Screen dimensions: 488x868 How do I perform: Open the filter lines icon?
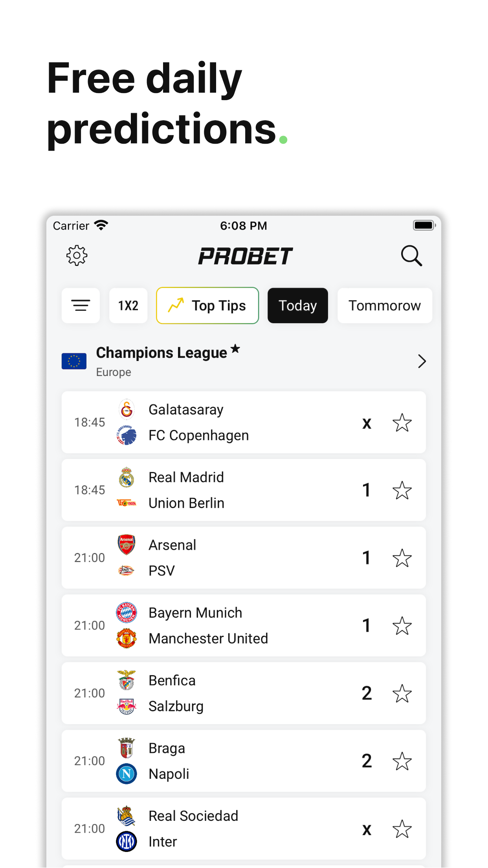[81, 305]
